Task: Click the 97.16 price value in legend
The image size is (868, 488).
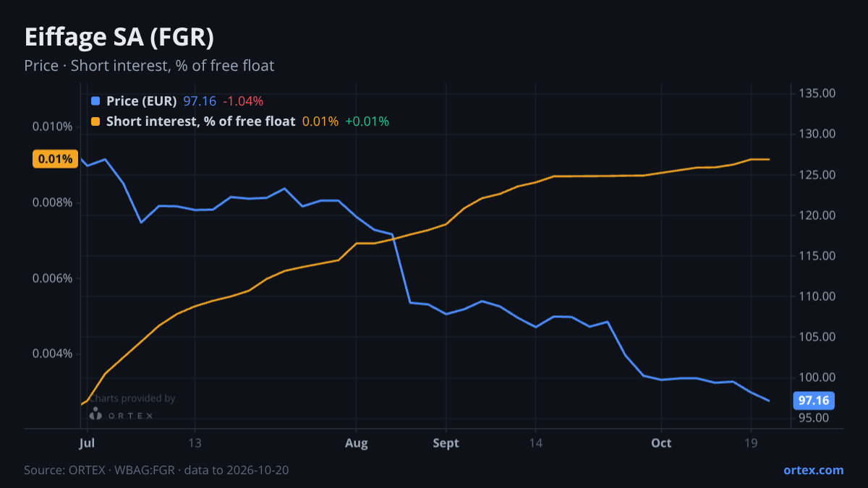Action: (200, 101)
